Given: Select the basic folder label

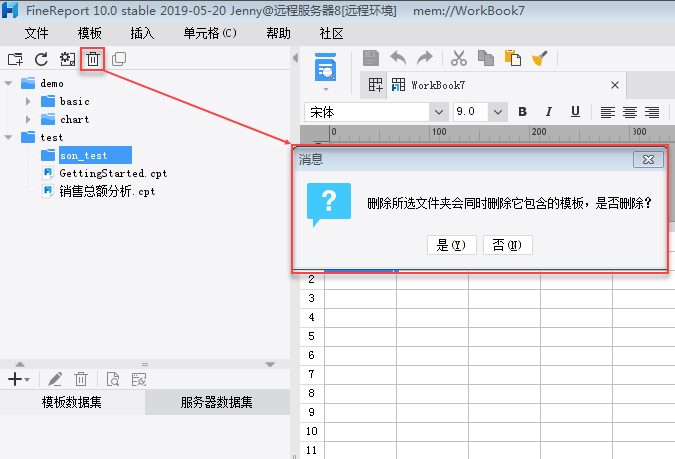Looking at the screenshot, I should pyautogui.click(x=74, y=101).
